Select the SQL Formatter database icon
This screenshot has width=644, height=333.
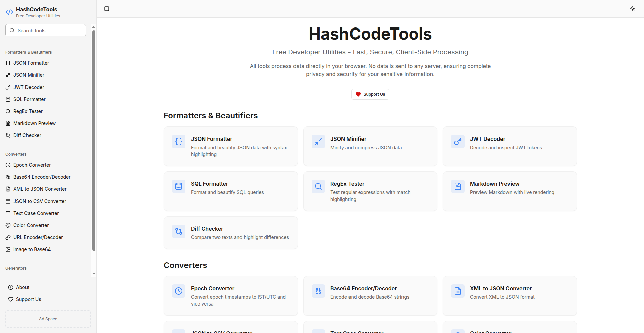click(179, 186)
